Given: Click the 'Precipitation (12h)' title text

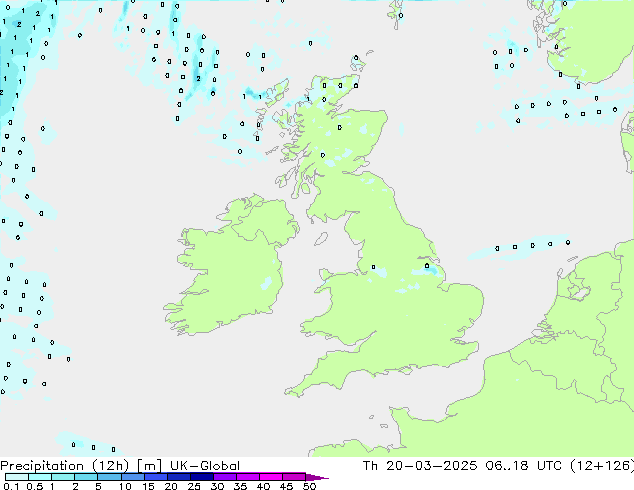Looking at the screenshot, I should (64, 466).
